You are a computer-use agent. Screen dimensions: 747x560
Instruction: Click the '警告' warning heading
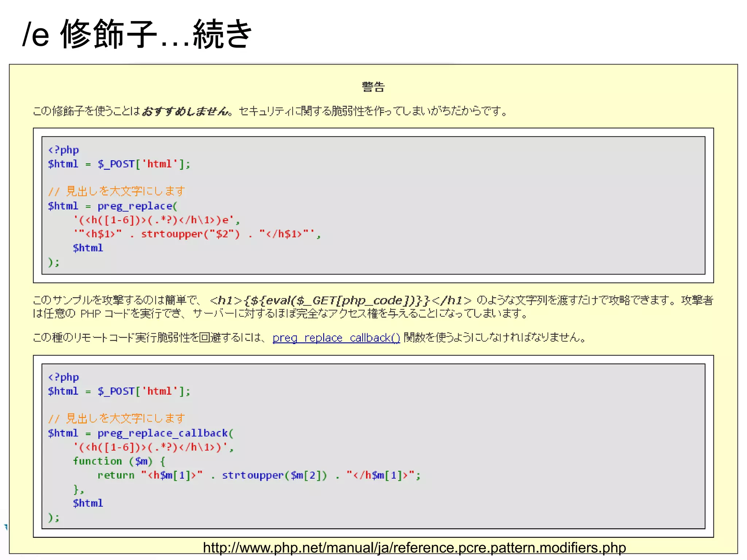pos(373,87)
